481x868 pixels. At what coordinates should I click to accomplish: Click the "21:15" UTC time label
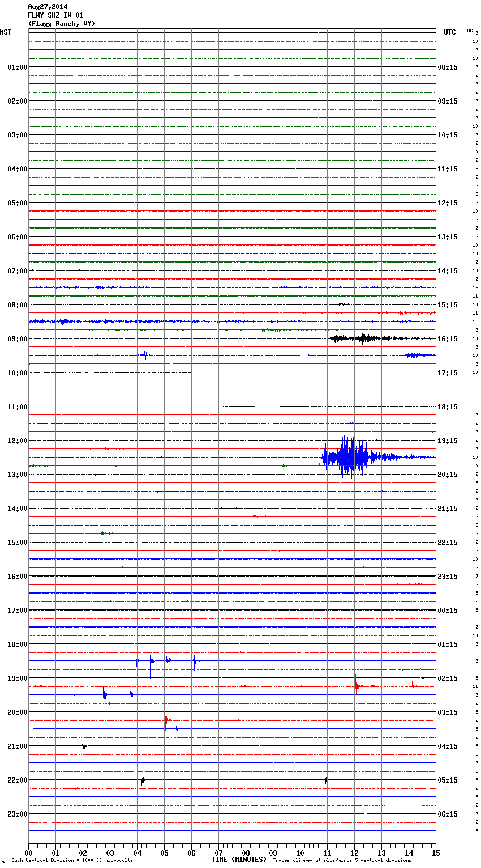[448, 509]
